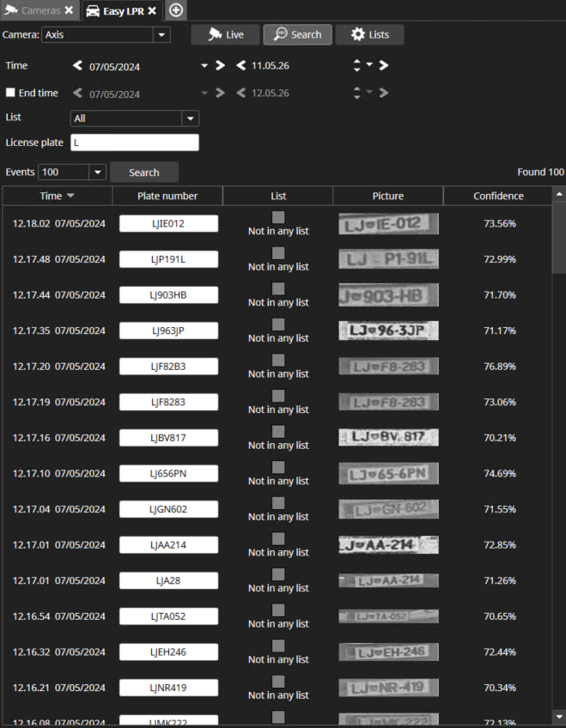Image resolution: width=566 pixels, height=728 pixels.
Task: Check the list box for plate LJIE012
Action: pos(278,217)
